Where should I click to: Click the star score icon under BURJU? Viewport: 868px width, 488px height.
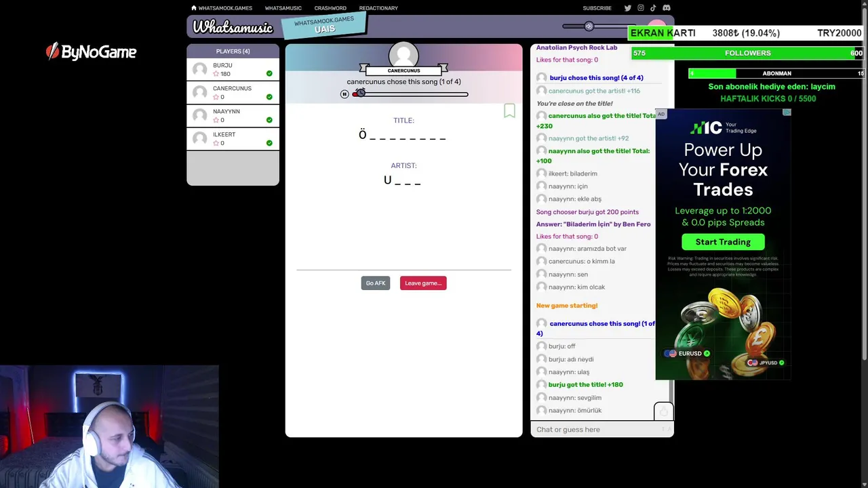pyautogui.click(x=216, y=74)
